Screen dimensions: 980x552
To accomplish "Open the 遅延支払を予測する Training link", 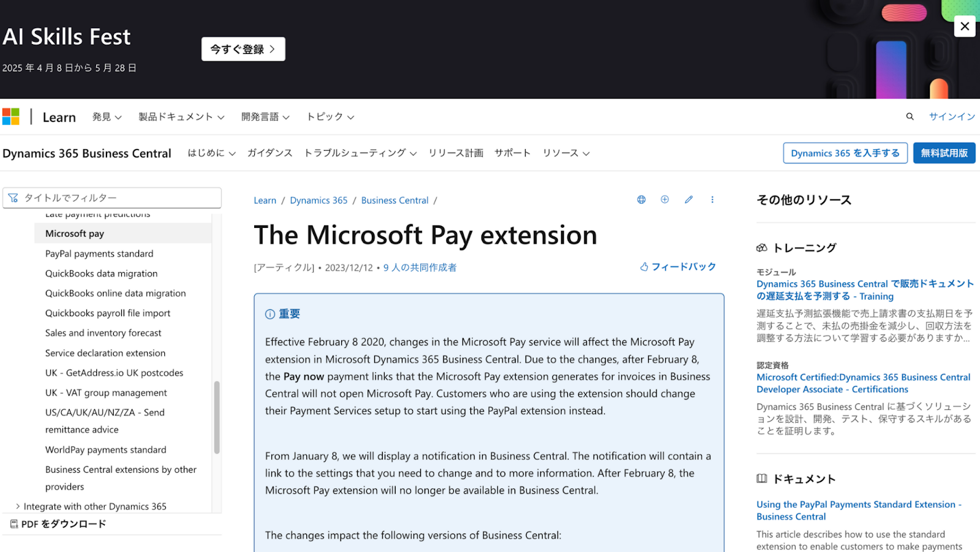I will pos(865,290).
